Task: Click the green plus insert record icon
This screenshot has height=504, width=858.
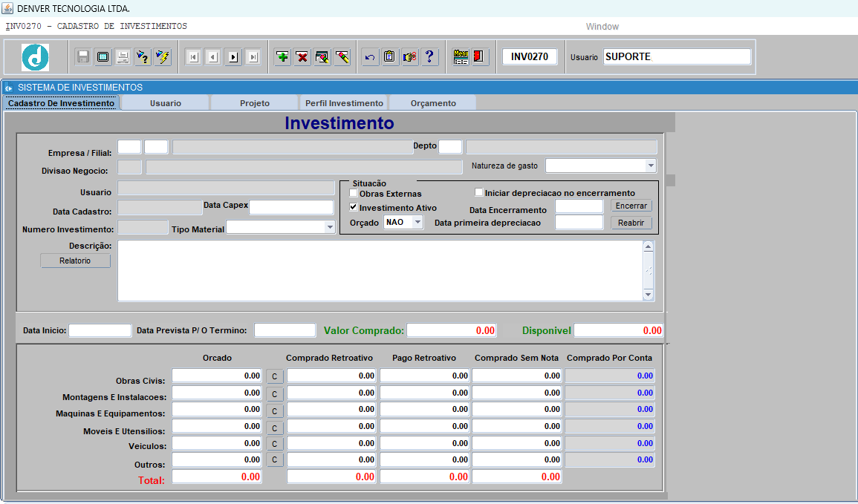Action: (x=282, y=57)
